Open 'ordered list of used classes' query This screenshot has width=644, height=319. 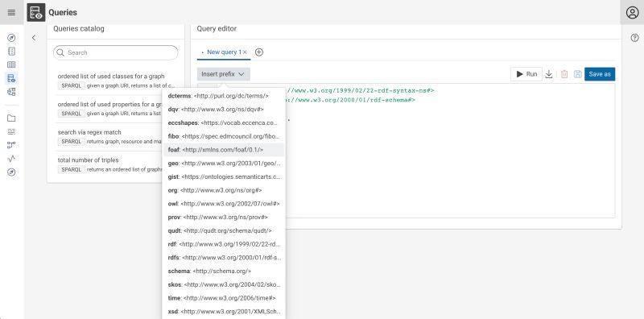111,76
